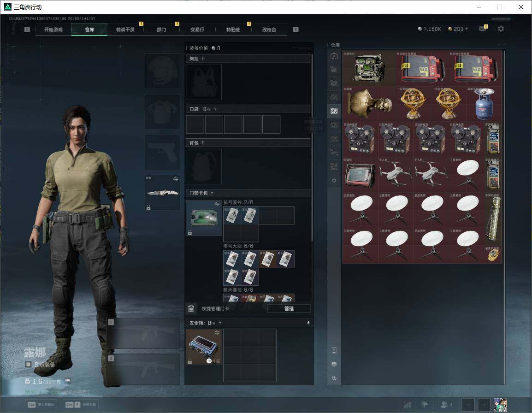Select the 仓库 tab
532x413 pixels.
point(89,29)
